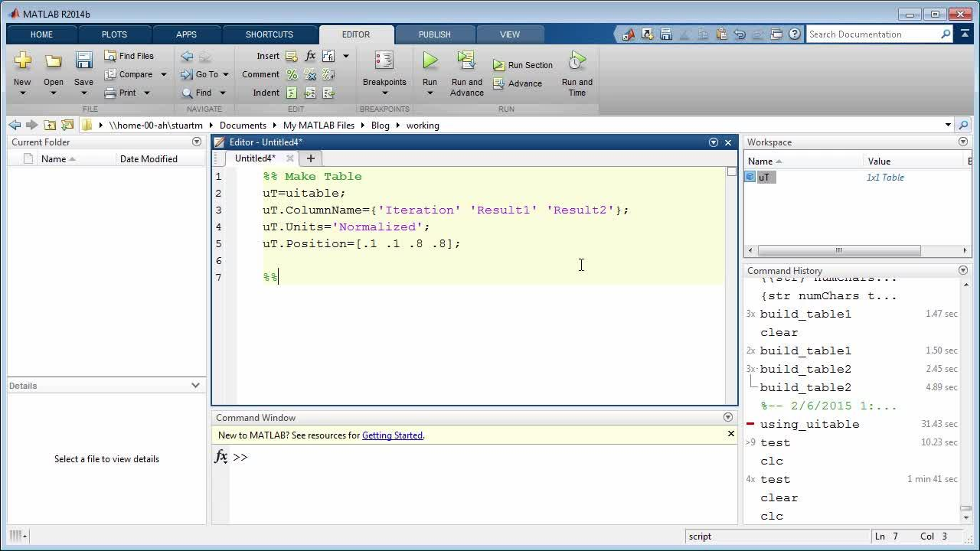The image size is (980, 551).
Task: Add a new editor tab with plus
Action: (311, 158)
